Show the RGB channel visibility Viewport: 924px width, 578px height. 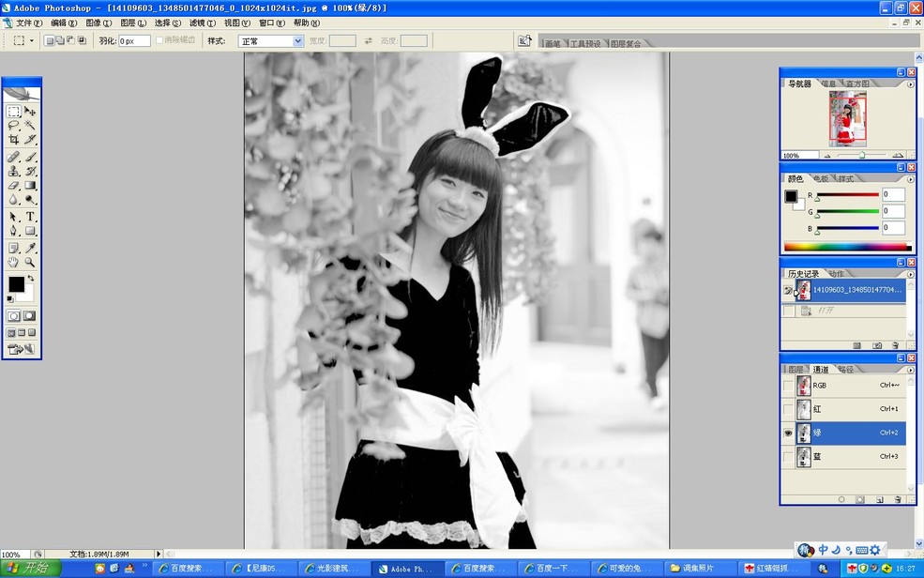click(x=788, y=385)
